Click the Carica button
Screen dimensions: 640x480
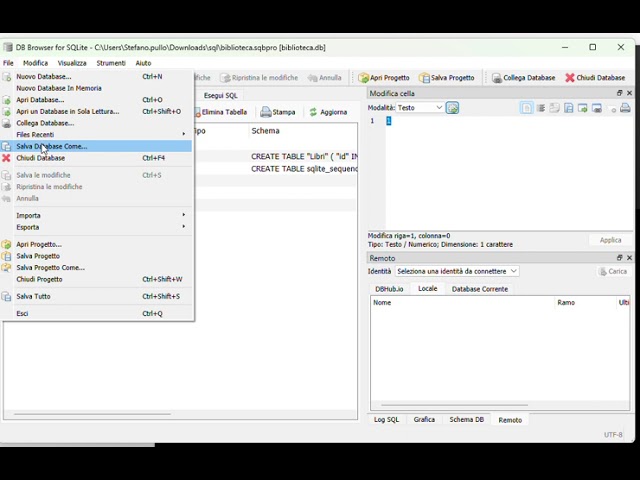pyautogui.click(x=613, y=271)
